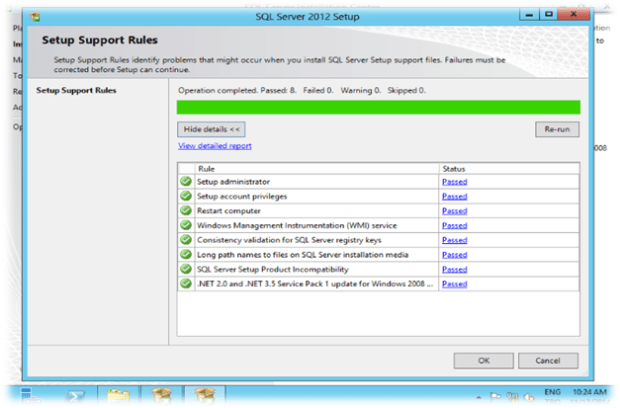Click the green check icon beside Setup administrator

point(186,182)
